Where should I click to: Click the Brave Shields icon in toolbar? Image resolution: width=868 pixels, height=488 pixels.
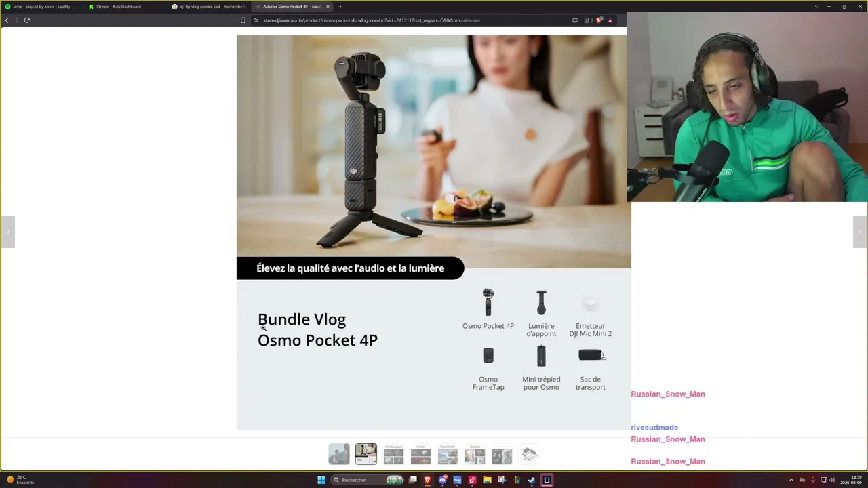click(x=599, y=20)
